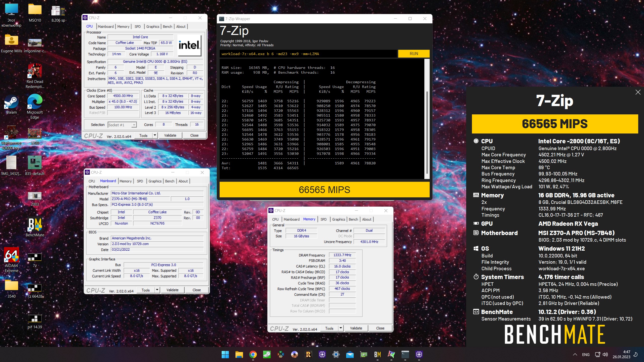644x362 pixels.
Task: Click Tools button in CPU tab window
Action: click(143, 135)
